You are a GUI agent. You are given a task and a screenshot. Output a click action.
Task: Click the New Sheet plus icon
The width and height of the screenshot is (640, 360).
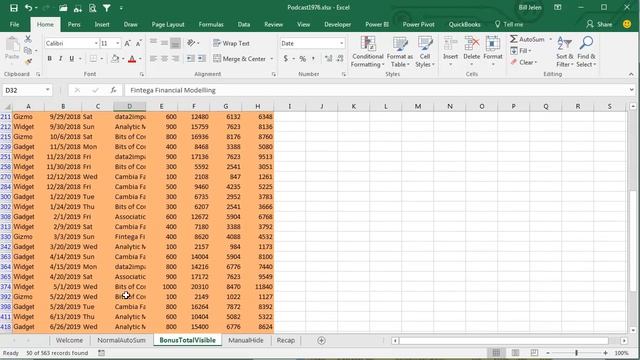pos(321,340)
